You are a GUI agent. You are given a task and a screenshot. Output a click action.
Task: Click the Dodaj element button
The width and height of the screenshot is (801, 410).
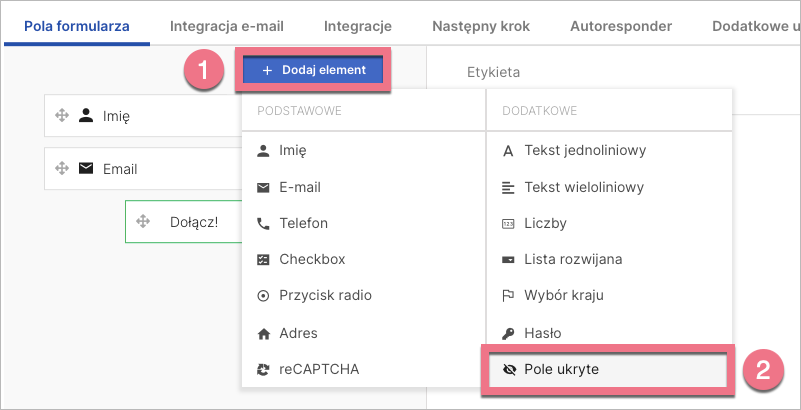[x=314, y=70]
